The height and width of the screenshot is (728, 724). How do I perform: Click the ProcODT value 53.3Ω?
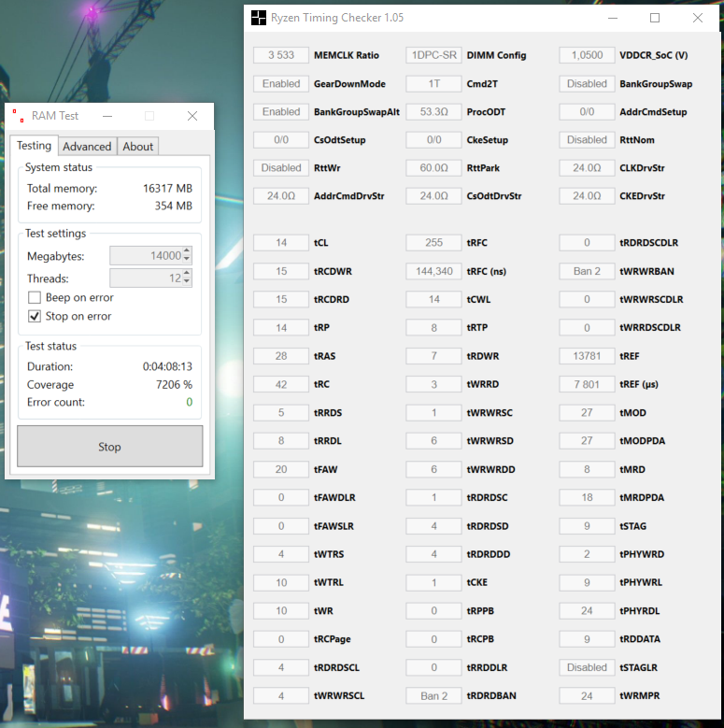click(x=434, y=112)
